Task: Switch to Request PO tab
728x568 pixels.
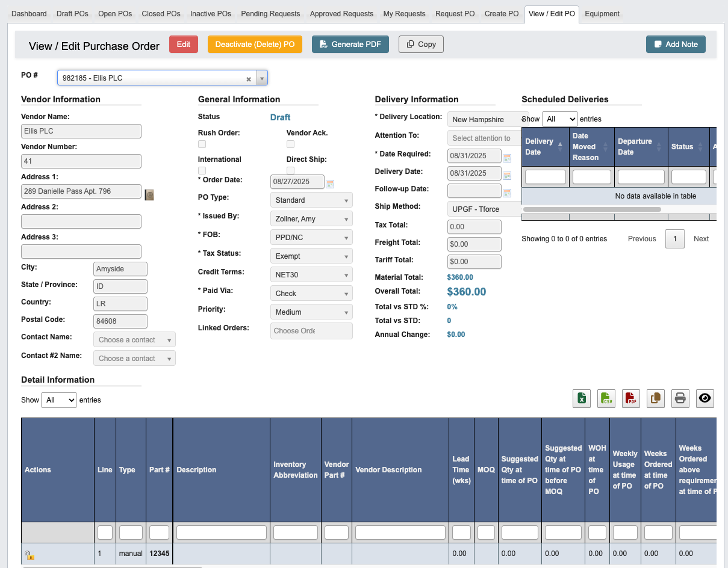Action: click(x=455, y=14)
